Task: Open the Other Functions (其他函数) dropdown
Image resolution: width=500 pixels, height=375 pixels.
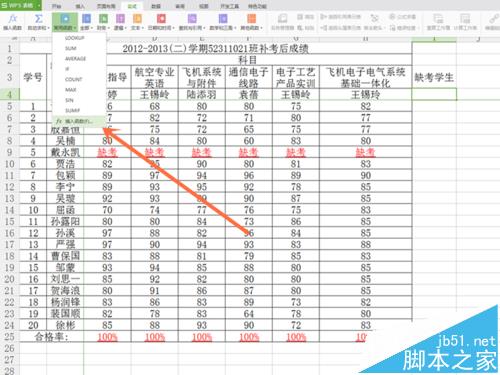Action: [x=252, y=22]
